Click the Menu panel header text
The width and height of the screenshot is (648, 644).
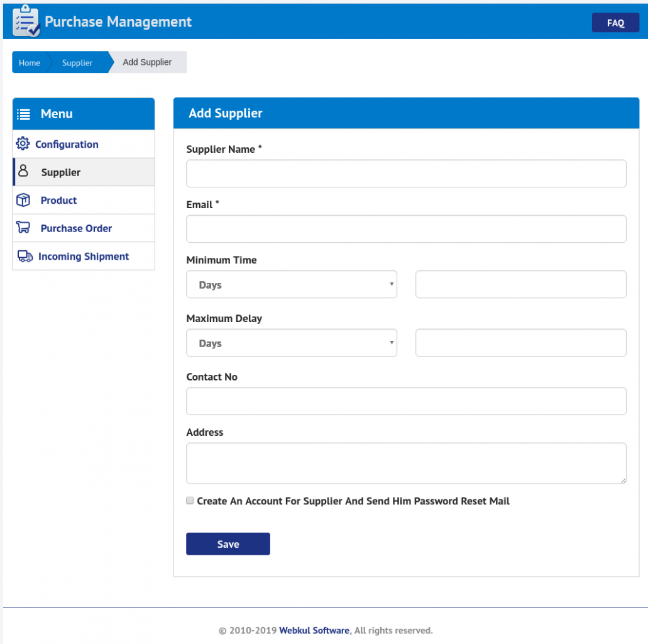click(x=57, y=114)
